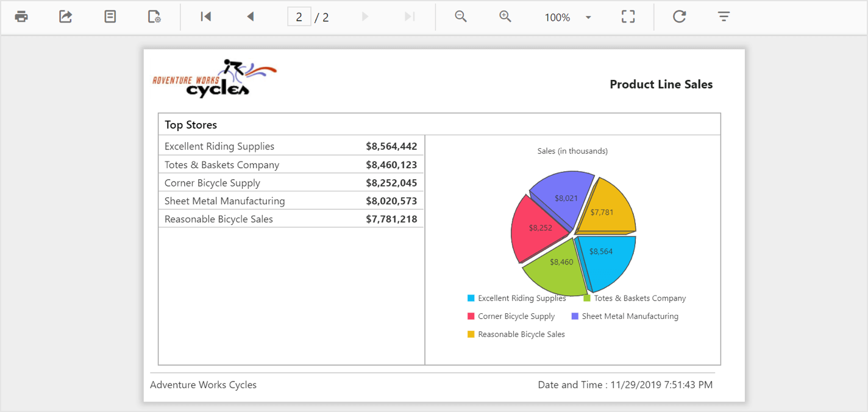Click the Top Stores header
Screen dimensions: 868x412
191,124
